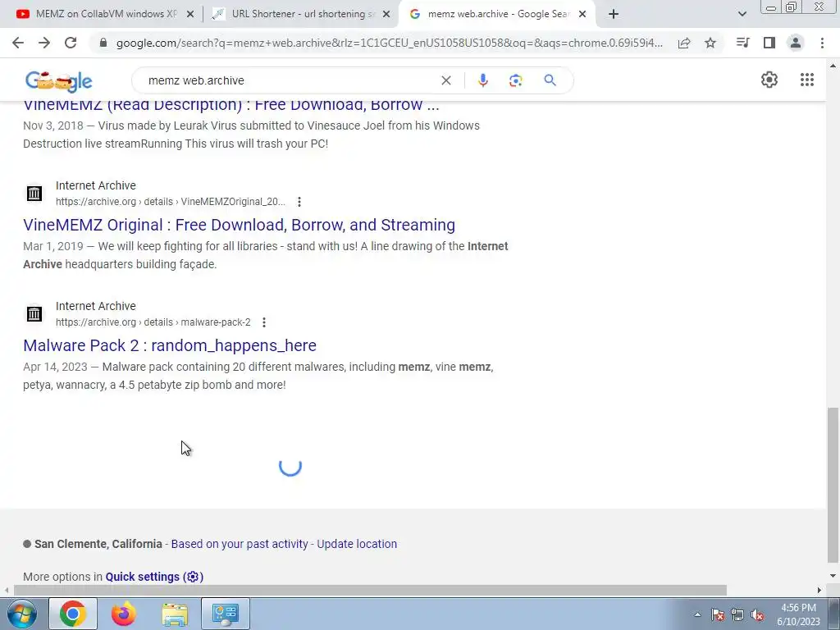Open options for malware-pack-2 result
This screenshot has width=840, height=630.
click(264, 322)
